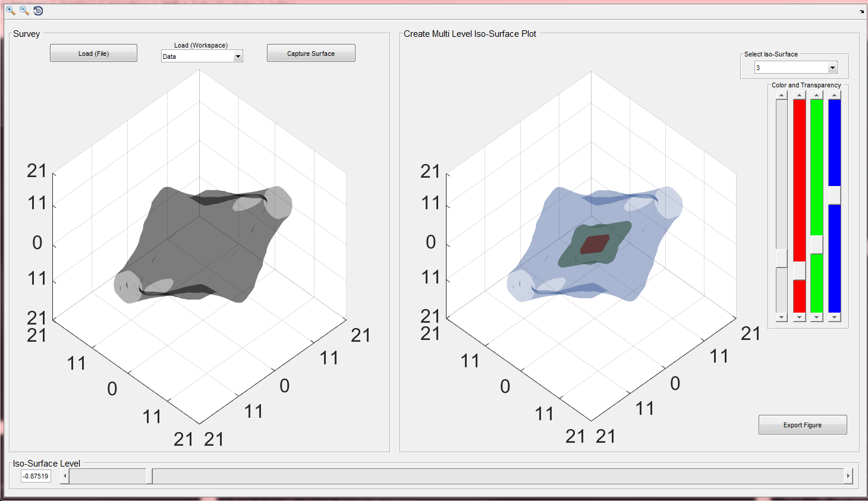This screenshot has height=501, width=868.
Task: Click the red inner iso-surface in the multi-level plot
Action: 595,244
